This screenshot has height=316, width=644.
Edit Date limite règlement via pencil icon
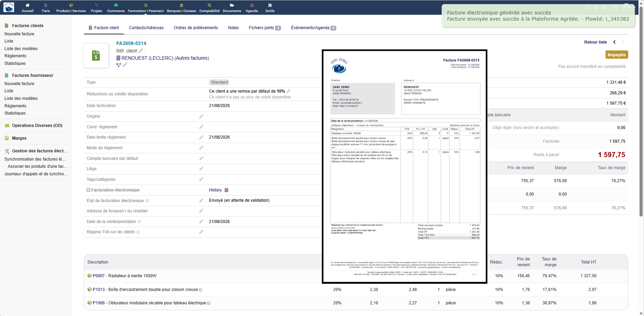[201, 138]
